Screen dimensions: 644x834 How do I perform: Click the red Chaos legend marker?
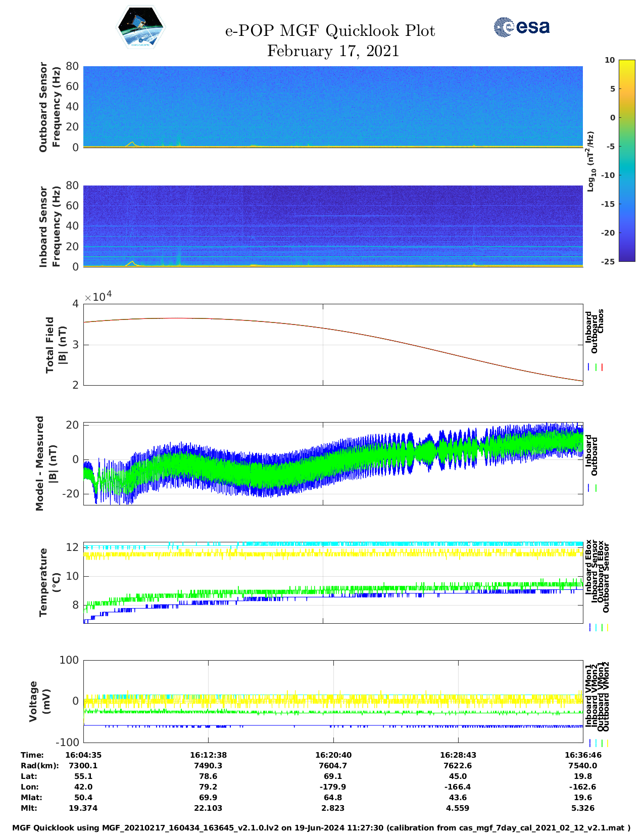602,367
